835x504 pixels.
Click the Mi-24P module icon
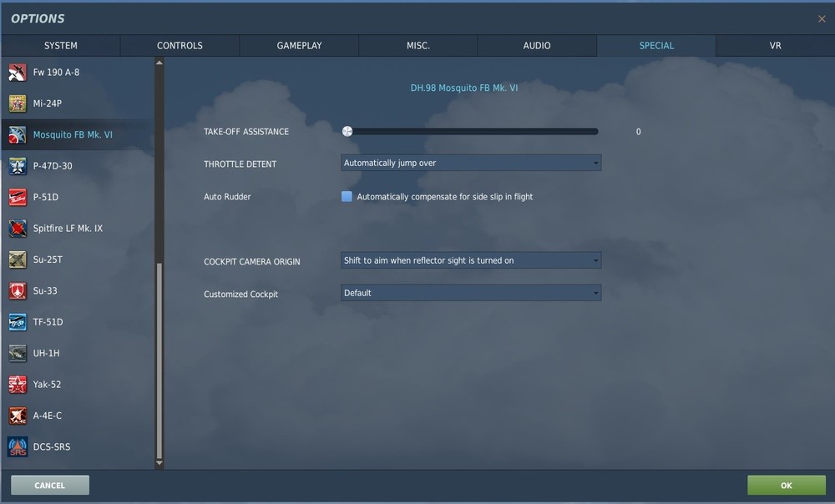(17, 103)
